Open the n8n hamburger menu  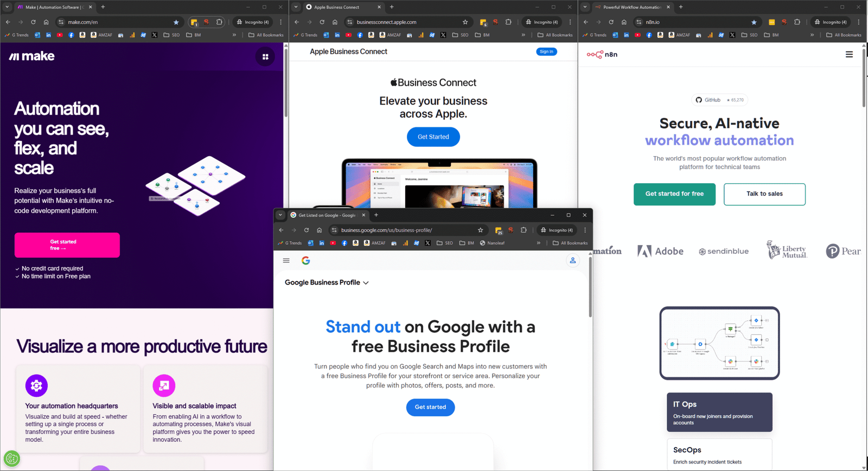coord(849,54)
